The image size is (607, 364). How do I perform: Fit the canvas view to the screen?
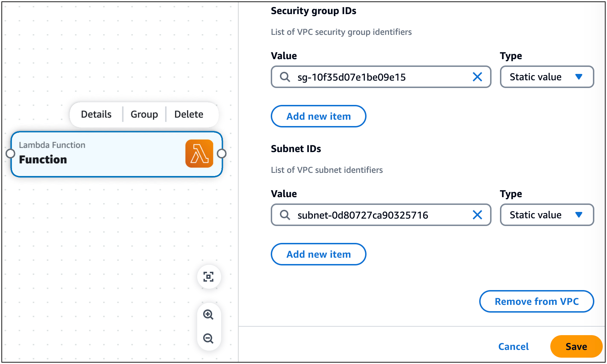point(209,277)
